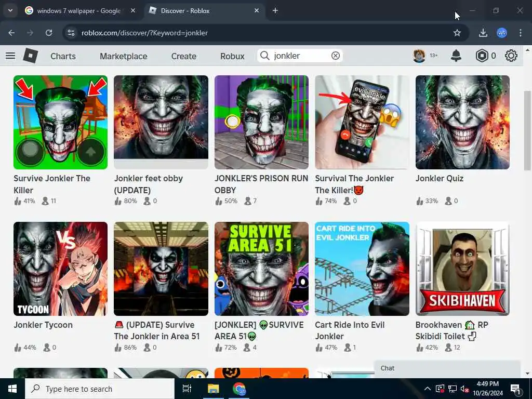The image size is (532, 399).
Task: Open Survive The Jonkler in Area 51 thumbnail
Action: pos(161,269)
